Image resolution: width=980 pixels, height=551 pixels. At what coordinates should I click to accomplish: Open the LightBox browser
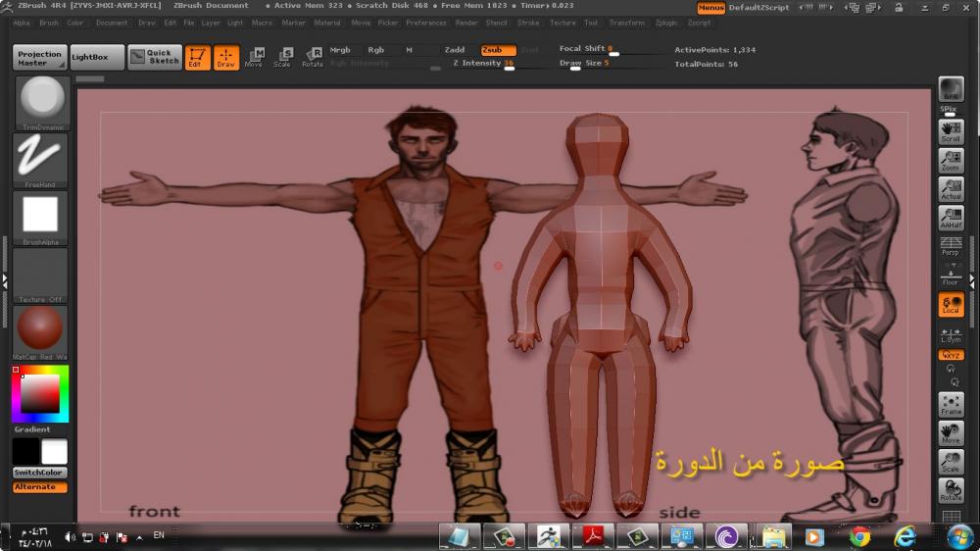click(x=97, y=57)
